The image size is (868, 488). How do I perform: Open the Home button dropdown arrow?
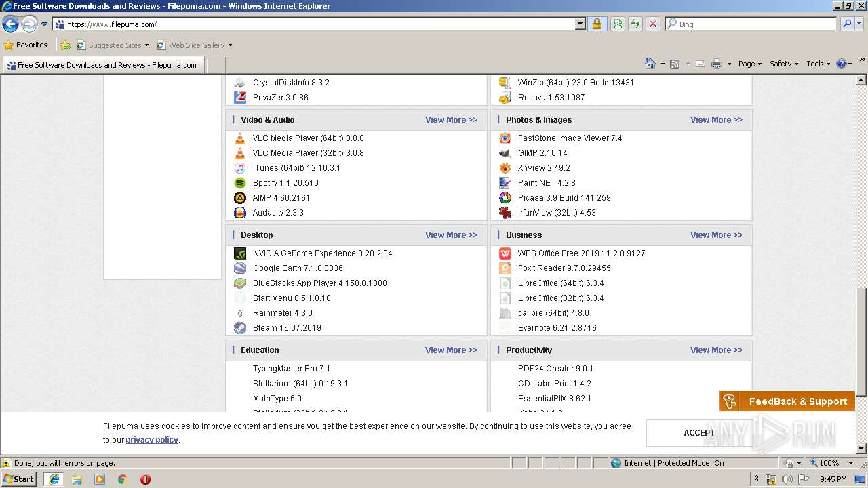(x=661, y=64)
